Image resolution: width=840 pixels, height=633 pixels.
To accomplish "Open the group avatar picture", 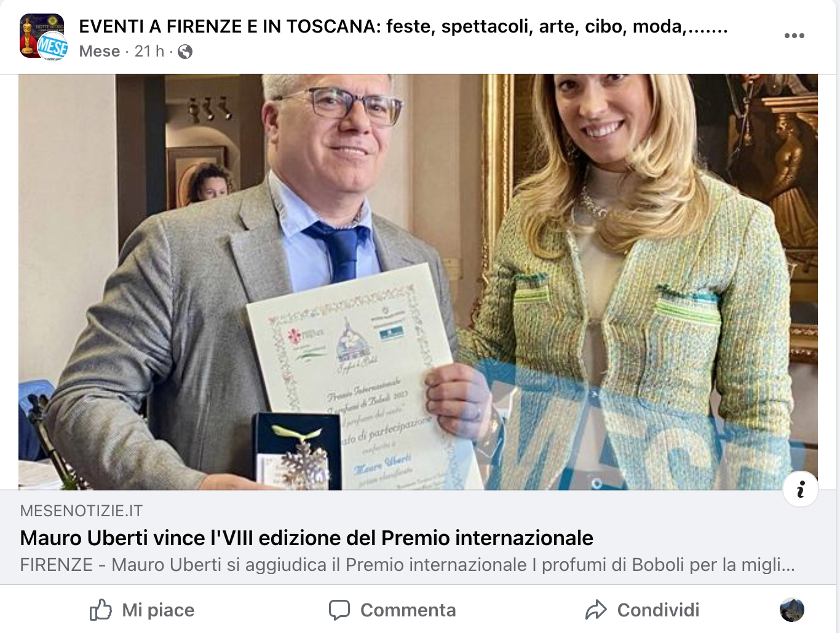I will [41, 36].
